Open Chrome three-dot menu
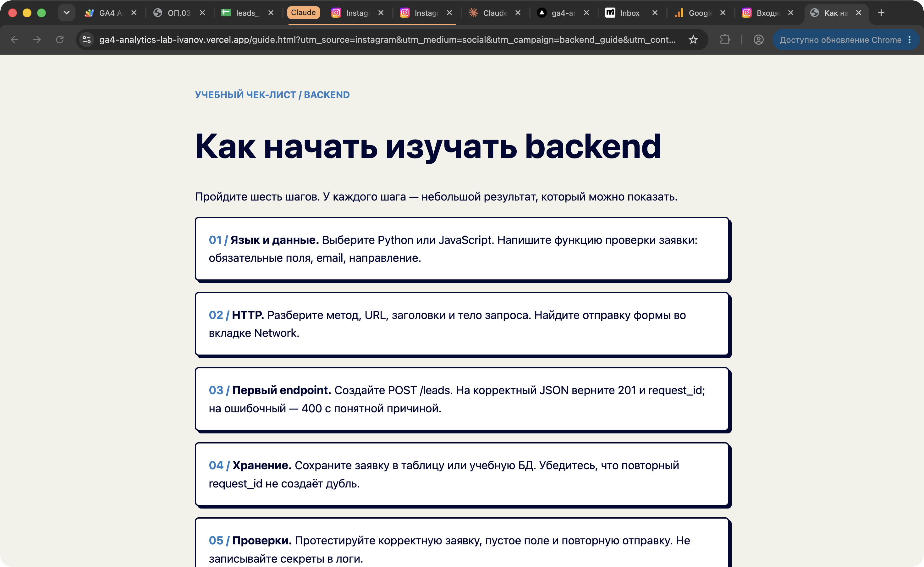This screenshot has height=567, width=924. [910, 40]
